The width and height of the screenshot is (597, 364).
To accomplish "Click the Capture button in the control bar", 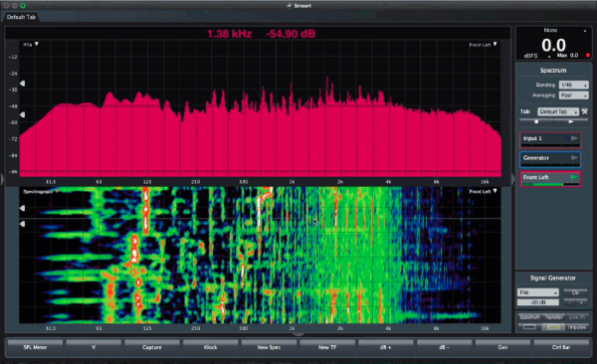I will pos(152,347).
